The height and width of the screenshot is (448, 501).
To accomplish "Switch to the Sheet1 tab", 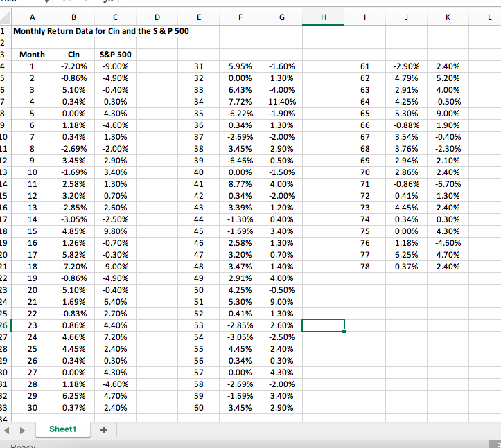I will (x=62, y=429).
